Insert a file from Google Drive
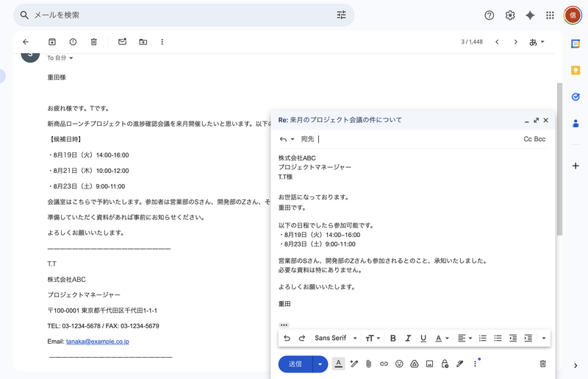The height and width of the screenshot is (379, 588). [x=415, y=364]
